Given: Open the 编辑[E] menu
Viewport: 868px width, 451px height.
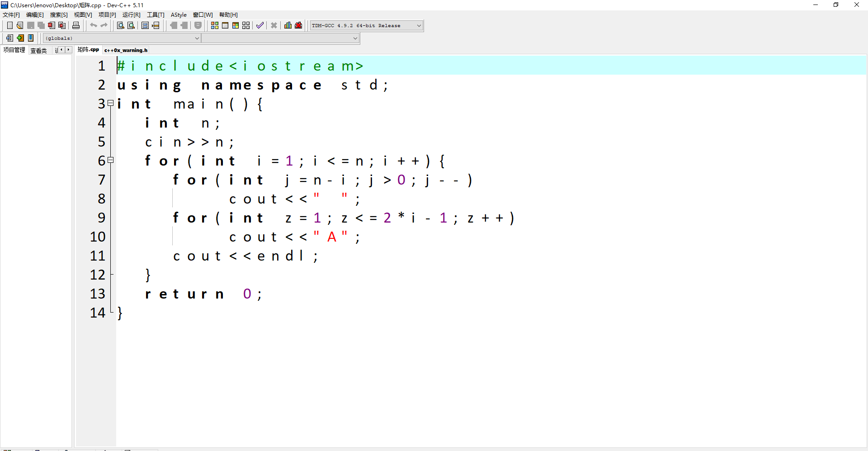Looking at the screenshot, I should point(35,15).
